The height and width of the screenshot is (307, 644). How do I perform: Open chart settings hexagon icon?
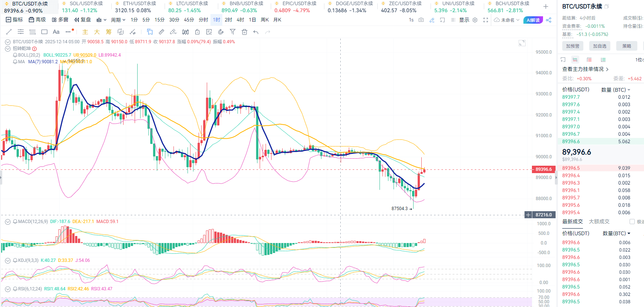[475, 20]
